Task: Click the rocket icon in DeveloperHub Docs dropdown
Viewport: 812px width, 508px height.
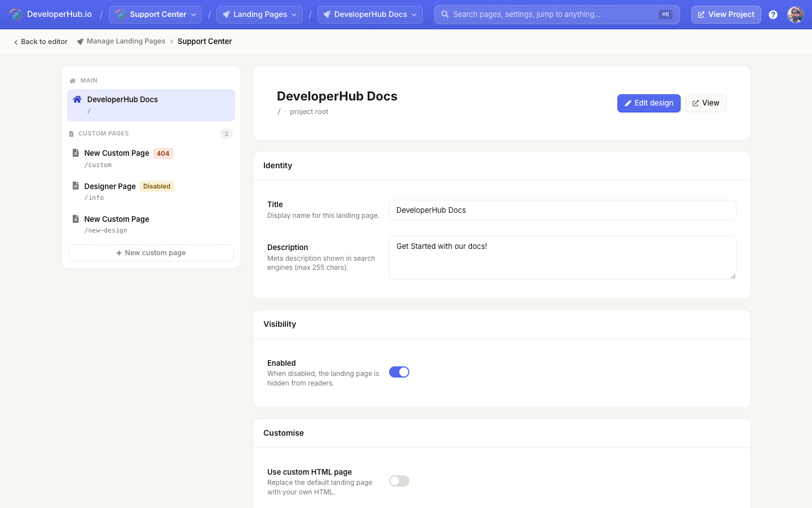Action: pos(327,15)
